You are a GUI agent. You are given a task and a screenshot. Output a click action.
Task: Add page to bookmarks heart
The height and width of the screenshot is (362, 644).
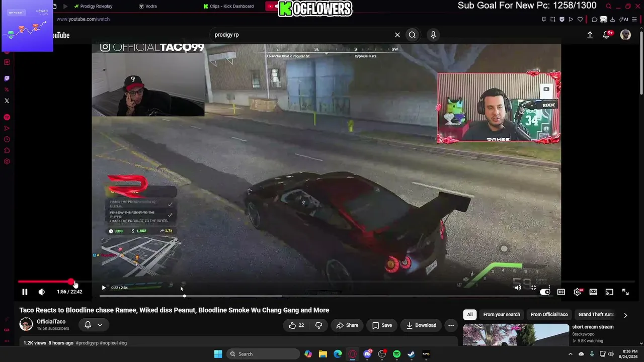click(x=580, y=19)
